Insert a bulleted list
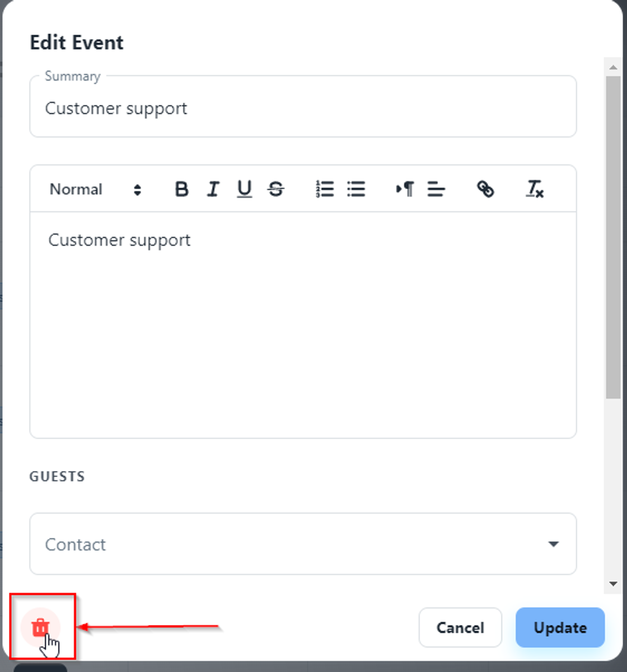 pos(356,189)
